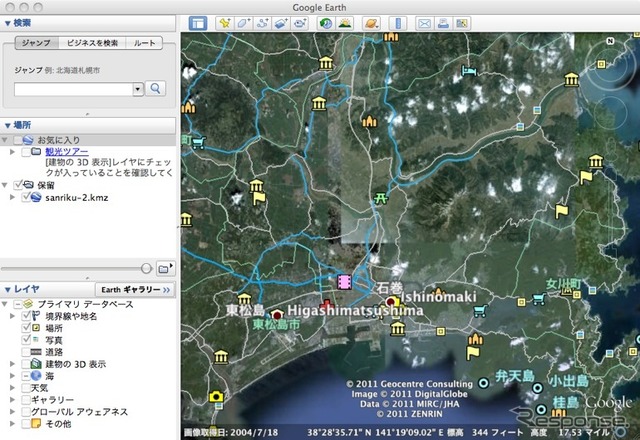Toggle the sidebar panel button
The height and width of the screenshot is (440, 640).
(x=198, y=23)
